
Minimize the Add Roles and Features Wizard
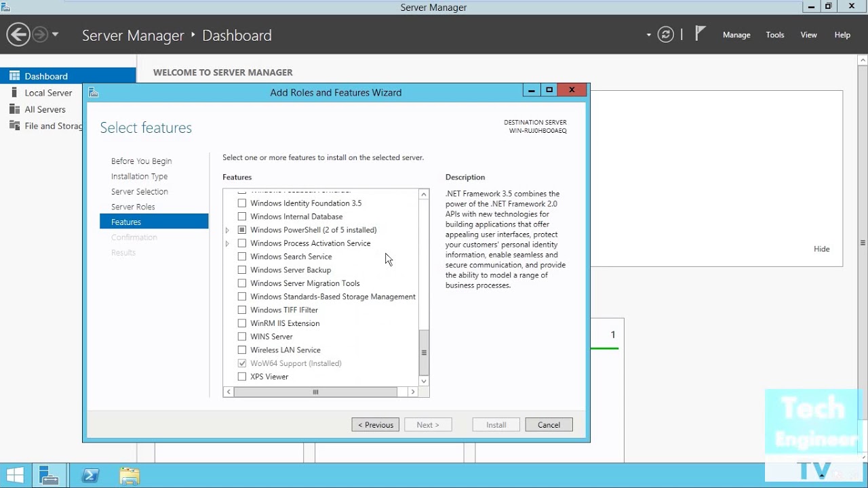click(532, 90)
